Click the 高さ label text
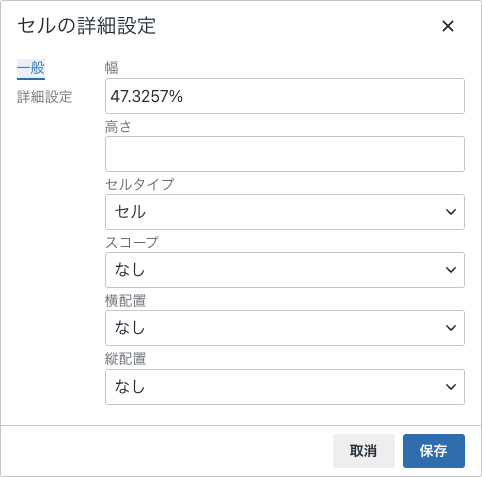 pyautogui.click(x=118, y=127)
